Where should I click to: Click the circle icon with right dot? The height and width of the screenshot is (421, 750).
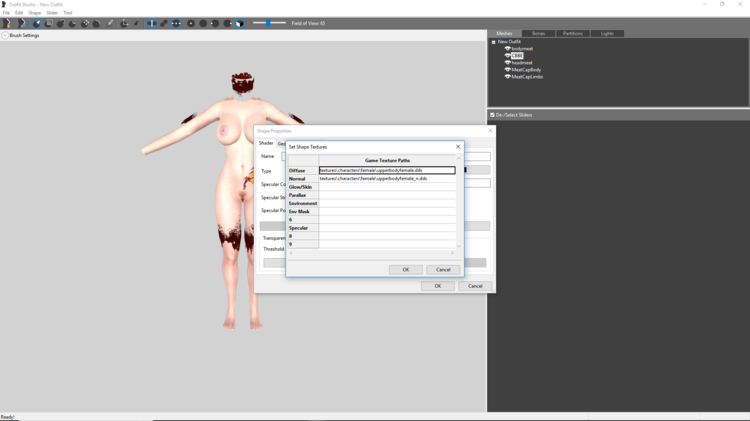[228, 23]
